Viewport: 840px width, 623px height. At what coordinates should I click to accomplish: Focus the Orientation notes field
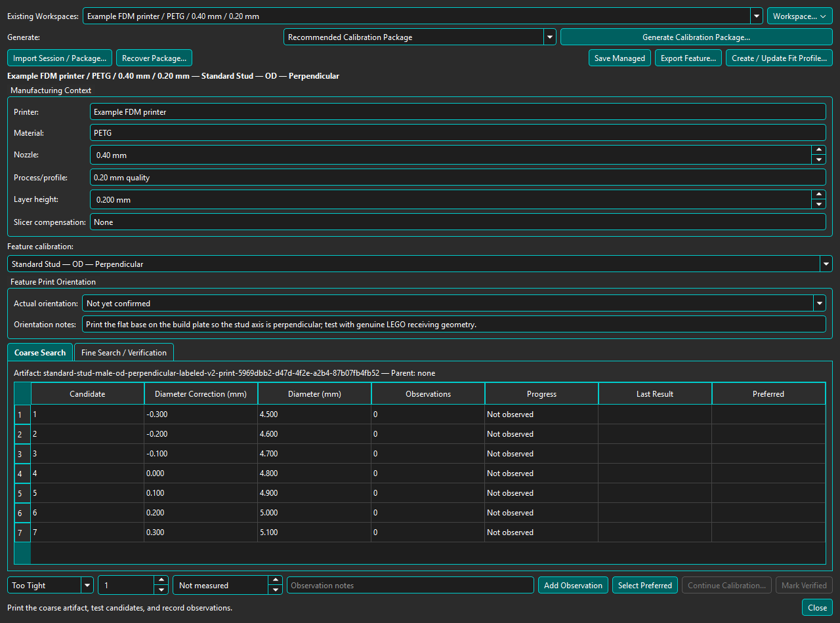click(x=454, y=325)
